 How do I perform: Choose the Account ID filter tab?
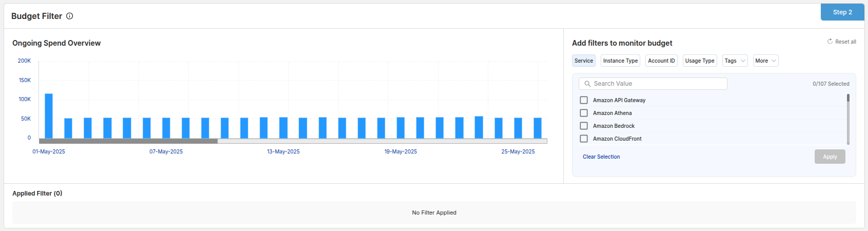[x=661, y=61]
